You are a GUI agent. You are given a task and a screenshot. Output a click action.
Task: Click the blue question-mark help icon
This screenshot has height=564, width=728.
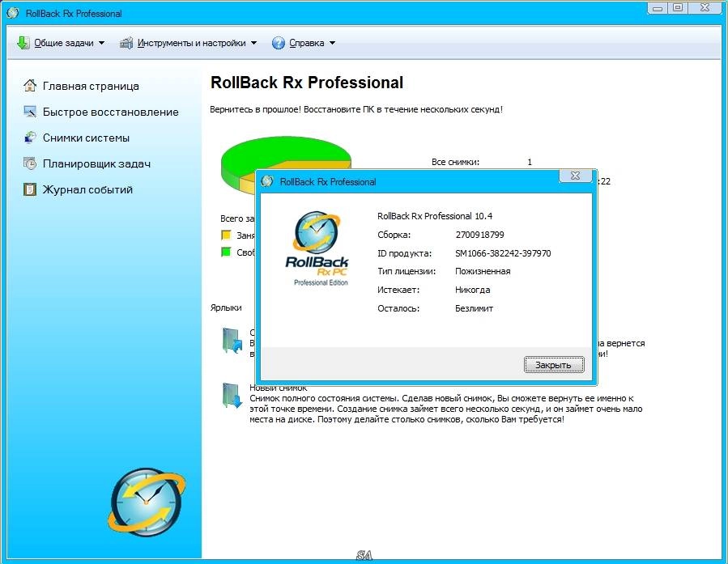pos(278,43)
